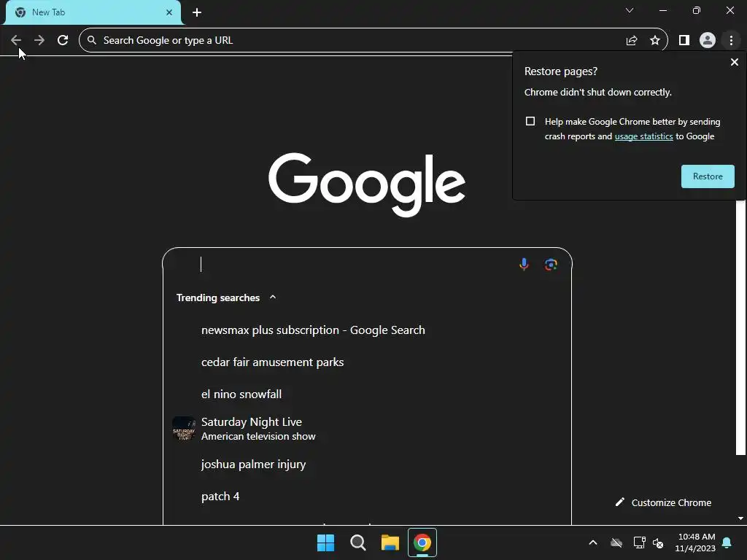747x560 pixels.
Task: Select 'Saturday Night Live' suggestion
Action: [x=367, y=429]
